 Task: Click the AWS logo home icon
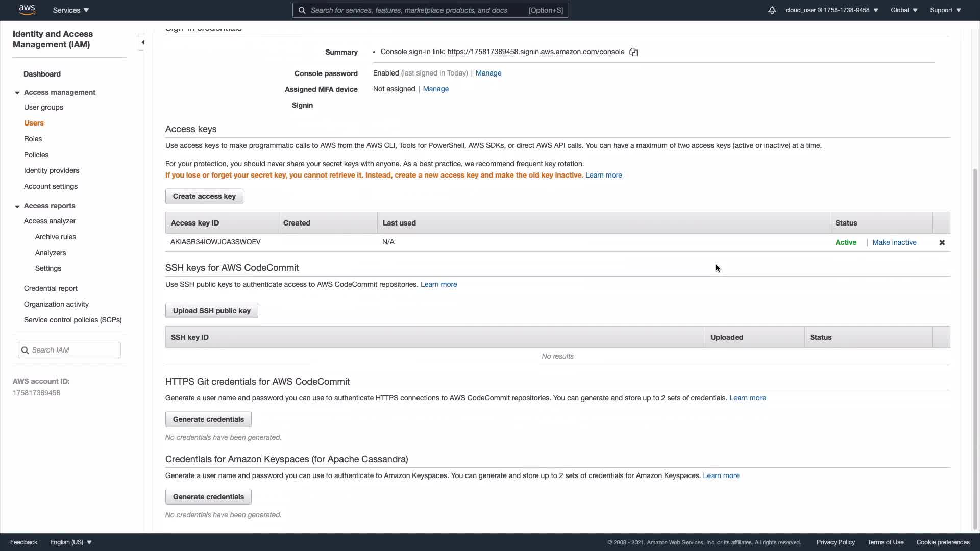pyautogui.click(x=27, y=10)
